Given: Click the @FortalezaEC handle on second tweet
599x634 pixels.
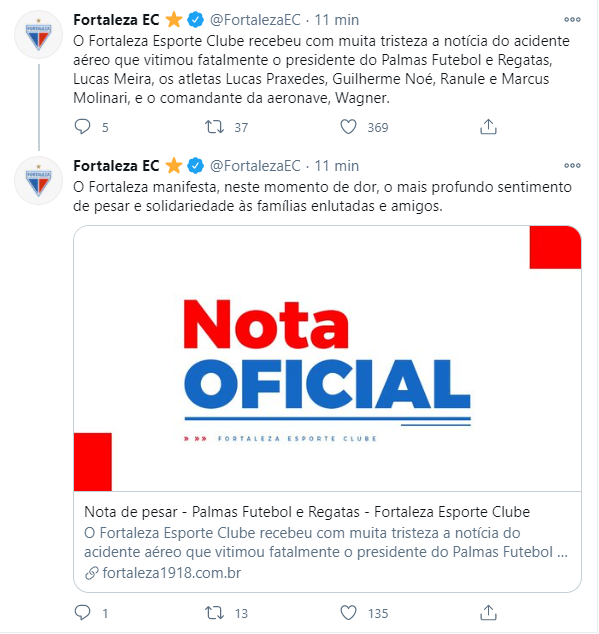Looking at the screenshot, I should pos(255,166).
